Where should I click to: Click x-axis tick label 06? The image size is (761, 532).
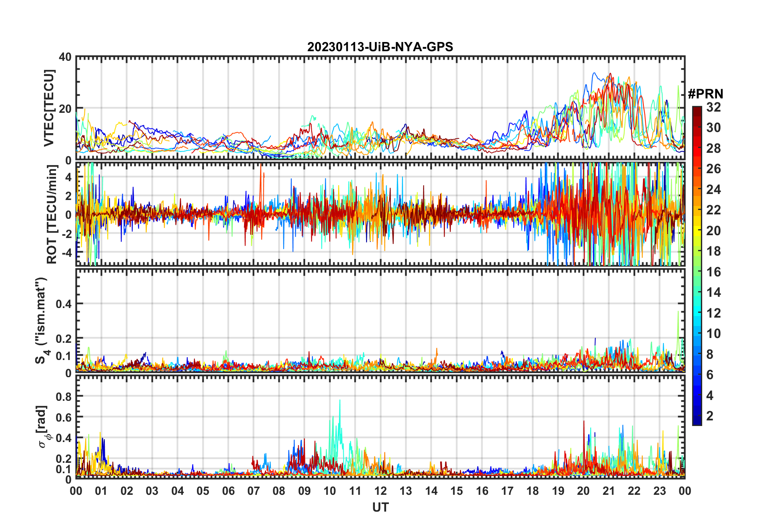coord(228,491)
